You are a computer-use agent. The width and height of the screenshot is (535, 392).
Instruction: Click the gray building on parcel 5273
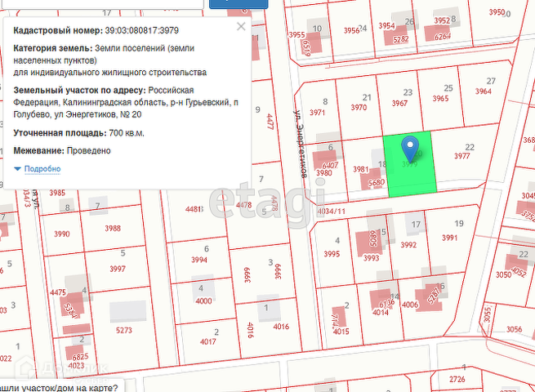128,311
